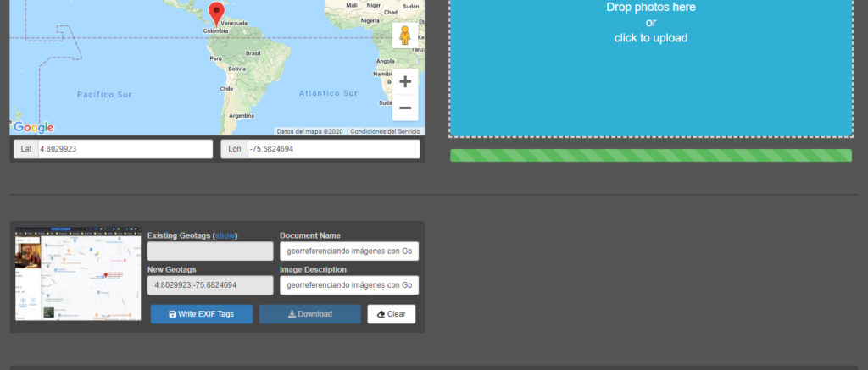Click the Chile label on the map

coord(226,89)
